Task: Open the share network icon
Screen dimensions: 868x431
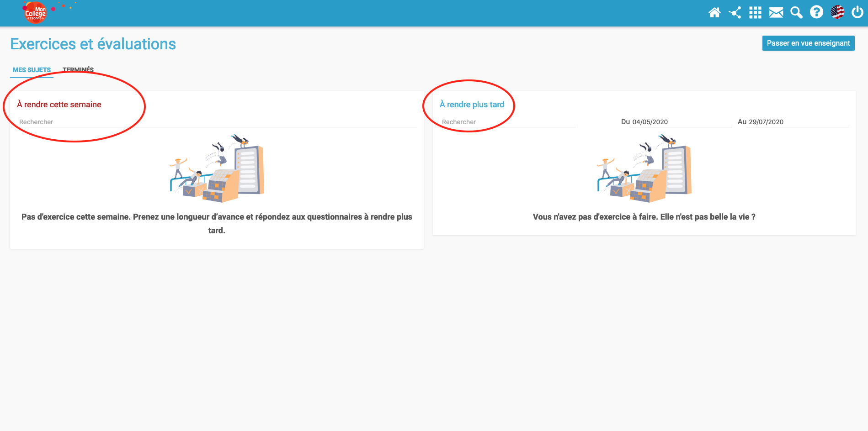Action: [735, 13]
